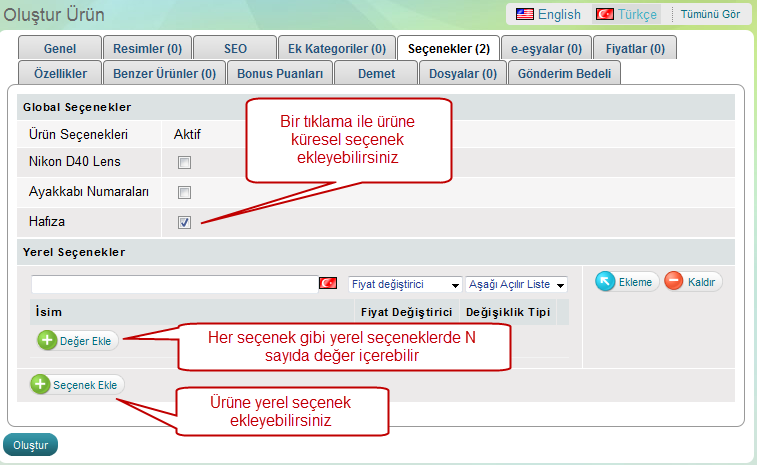Switch language via the US flag icon
The height and width of the screenshot is (465, 757).
(x=524, y=14)
